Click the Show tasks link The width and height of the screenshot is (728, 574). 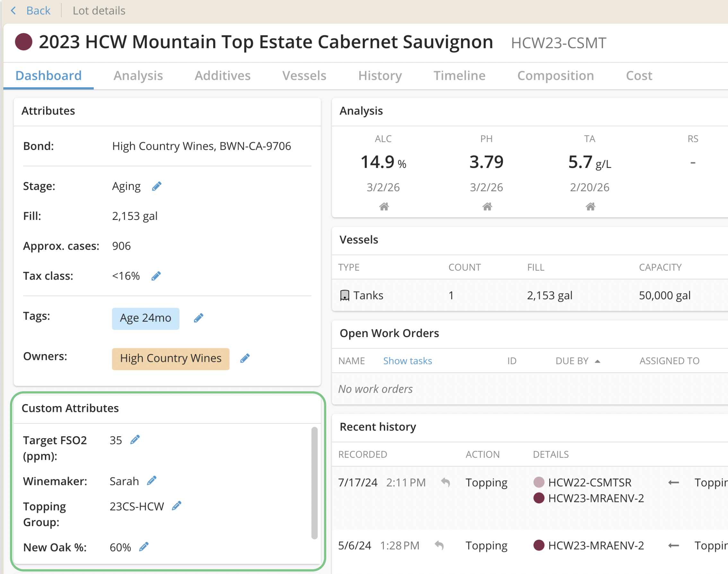tap(407, 361)
